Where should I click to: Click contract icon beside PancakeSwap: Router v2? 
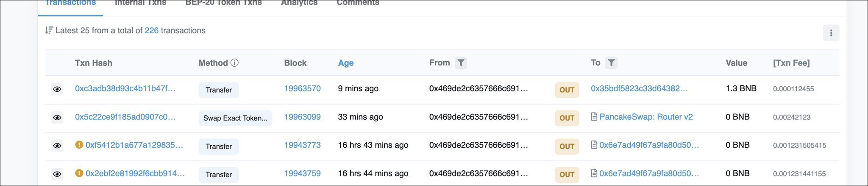pyautogui.click(x=594, y=117)
